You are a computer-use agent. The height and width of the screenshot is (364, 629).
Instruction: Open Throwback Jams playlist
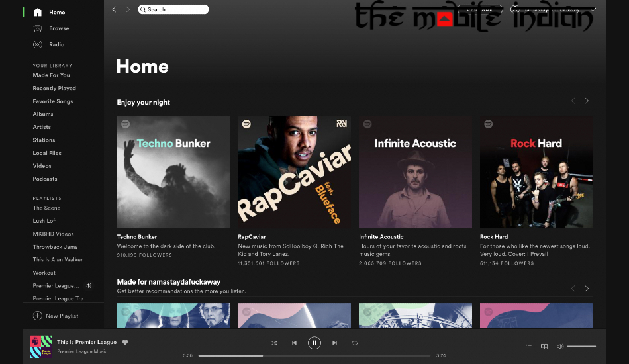tap(55, 247)
